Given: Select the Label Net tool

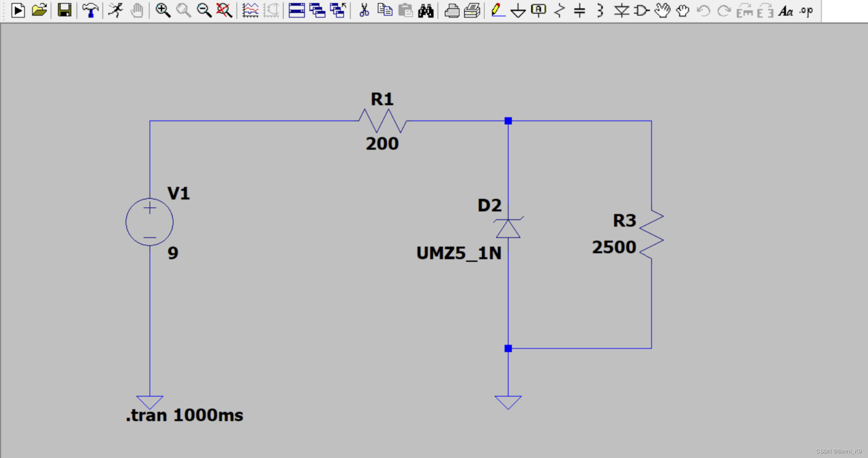Looking at the screenshot, I should click(x=538, y=10).
